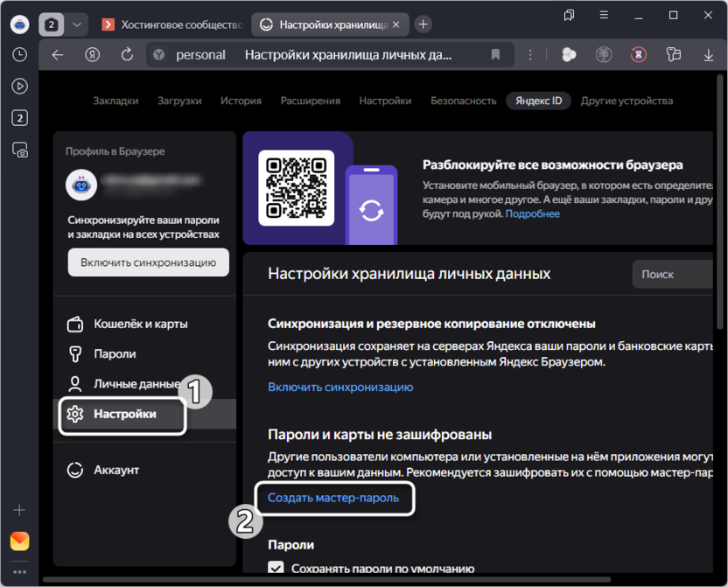
Task: Open sidebar more options dots
Action: pos(19,571)
